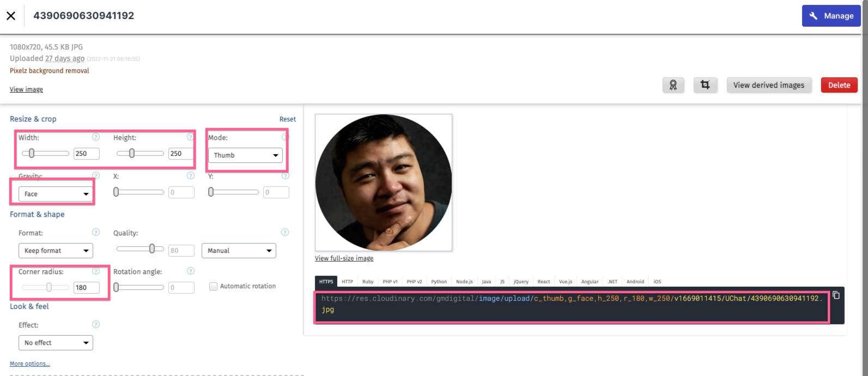The width and height of the screenshot is (868, 376).
Task: Click the Height value field showing 250
Action: click(x=181, y=154)
